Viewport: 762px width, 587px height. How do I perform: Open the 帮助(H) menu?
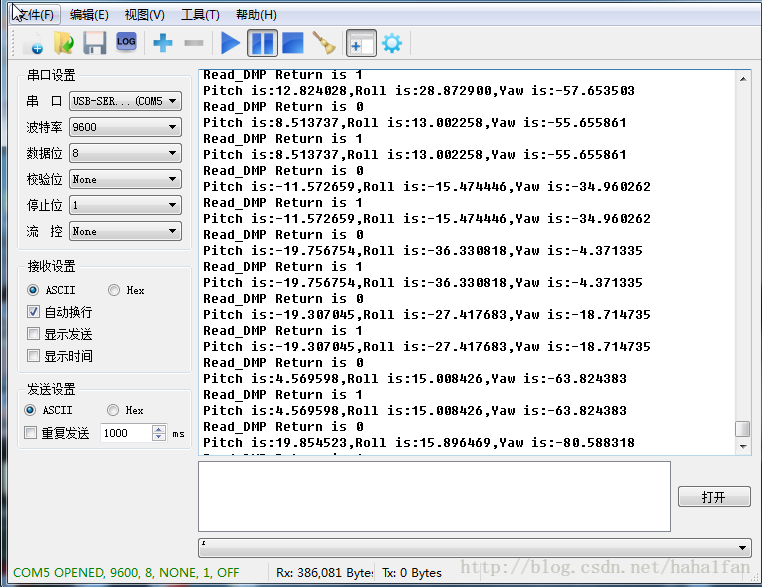pyautogui.click(x=256, y=15)
